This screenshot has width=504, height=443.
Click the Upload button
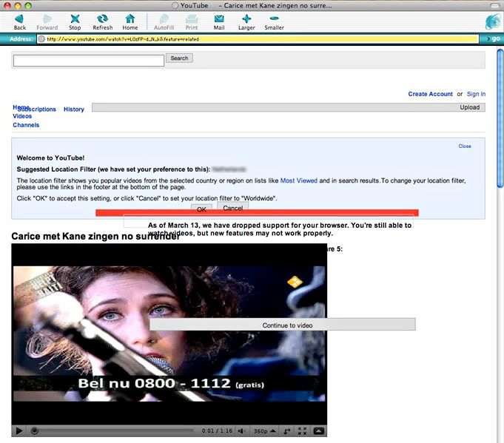click(x=289, y=107)
